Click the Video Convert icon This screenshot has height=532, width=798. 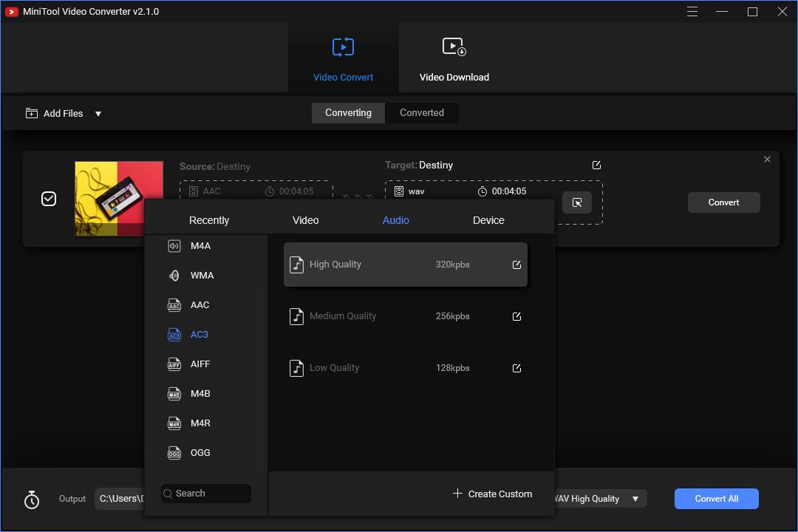tap(343, 47)
